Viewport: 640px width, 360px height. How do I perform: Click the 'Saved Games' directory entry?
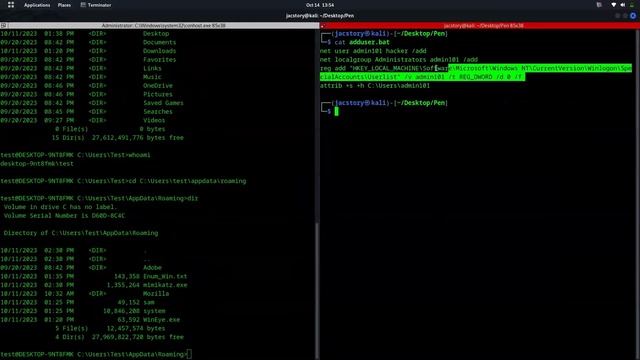pos(163,103)
